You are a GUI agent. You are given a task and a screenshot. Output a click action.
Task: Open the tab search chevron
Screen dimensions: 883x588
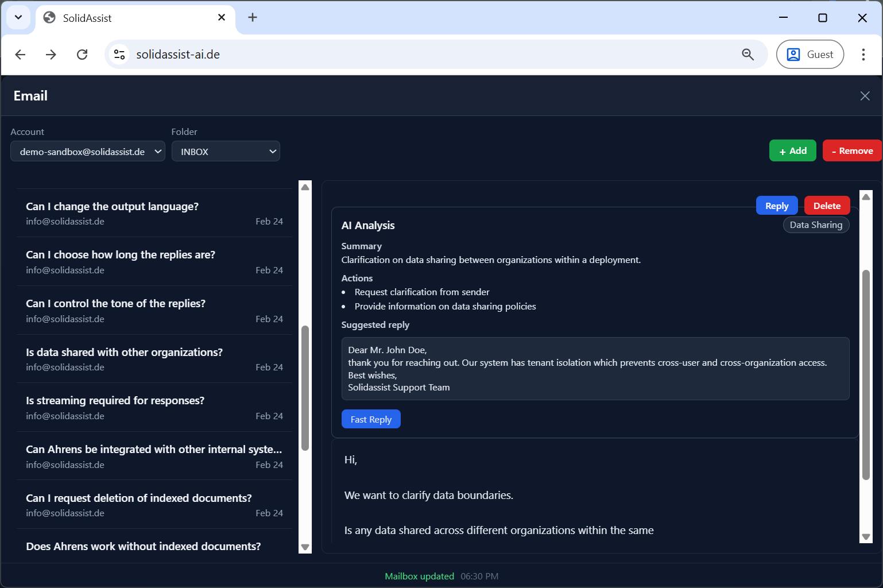point(18,17)
